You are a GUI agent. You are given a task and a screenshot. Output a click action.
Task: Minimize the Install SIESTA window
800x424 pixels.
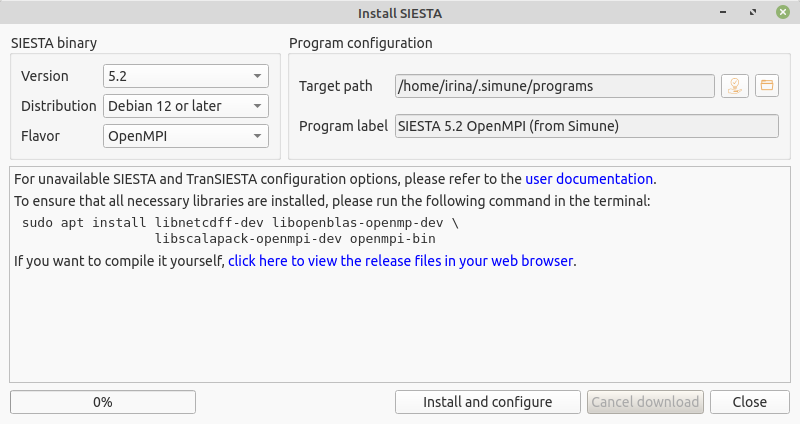(x=722, y=12)
